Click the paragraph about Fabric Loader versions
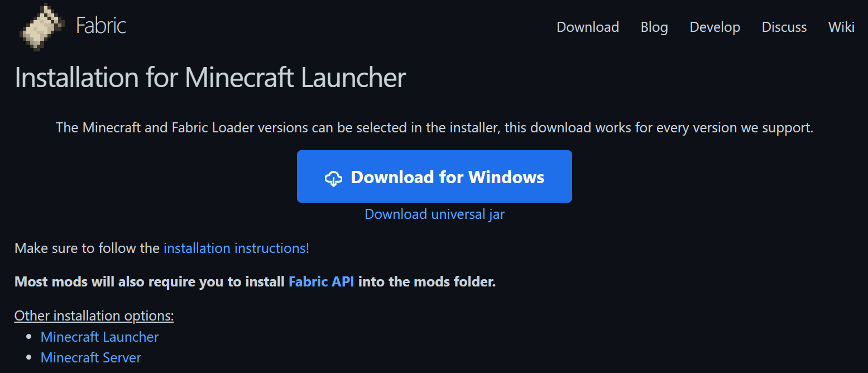 click(434, 127)
